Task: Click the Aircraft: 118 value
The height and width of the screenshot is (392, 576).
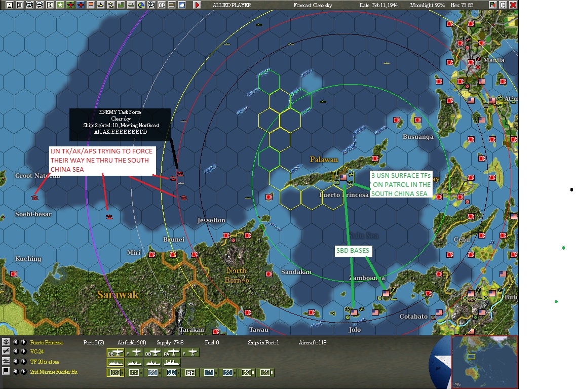Action: click(313, 342)
